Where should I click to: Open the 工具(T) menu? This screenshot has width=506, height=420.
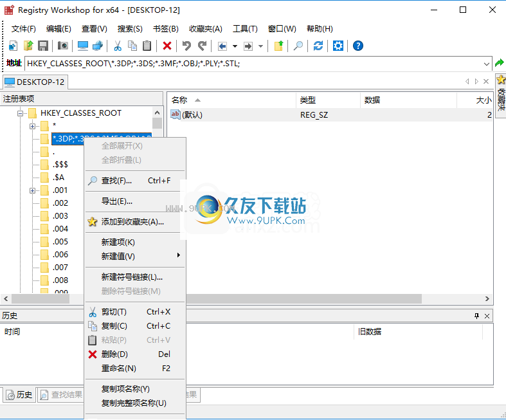245,29
